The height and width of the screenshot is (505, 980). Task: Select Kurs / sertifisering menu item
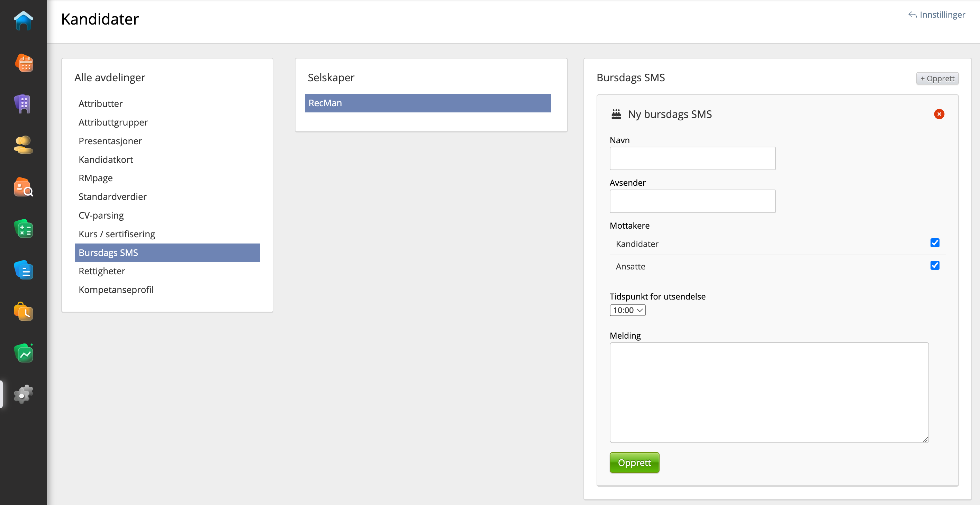point(117,234)
